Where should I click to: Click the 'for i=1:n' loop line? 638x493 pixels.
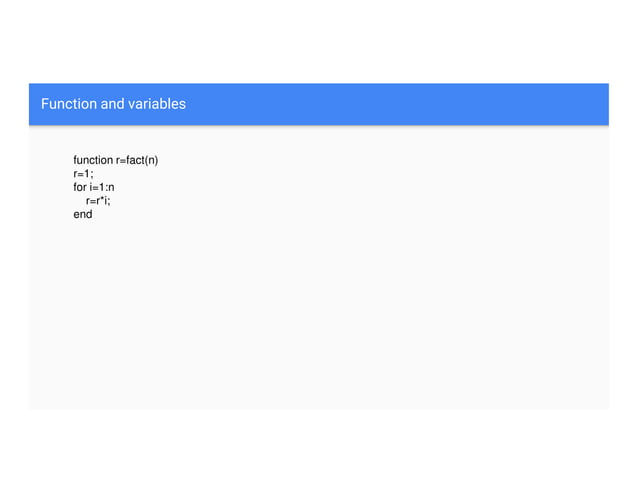click(x=94, y=187)
